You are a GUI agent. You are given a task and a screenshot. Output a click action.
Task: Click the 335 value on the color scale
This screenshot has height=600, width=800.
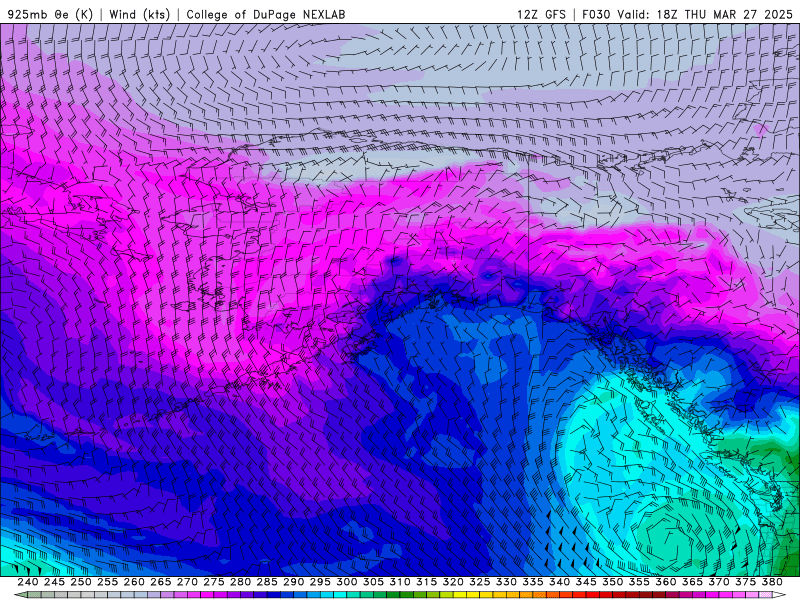click(x=532, y=582)
